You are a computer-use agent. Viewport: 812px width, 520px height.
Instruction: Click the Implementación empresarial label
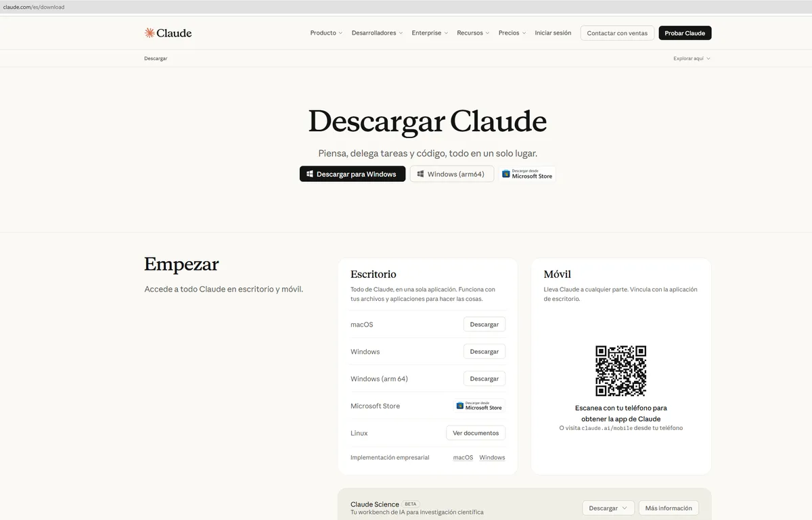(x=390, y=458)
